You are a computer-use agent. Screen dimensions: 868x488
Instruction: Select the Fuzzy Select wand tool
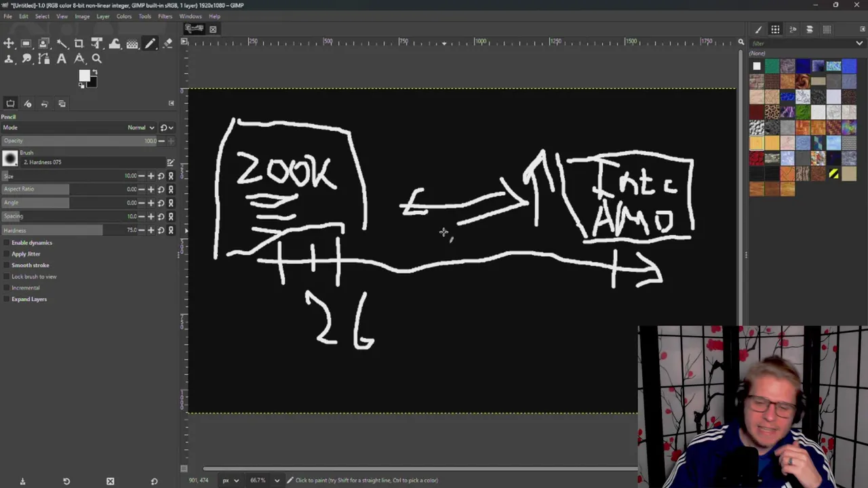(62, 43)
